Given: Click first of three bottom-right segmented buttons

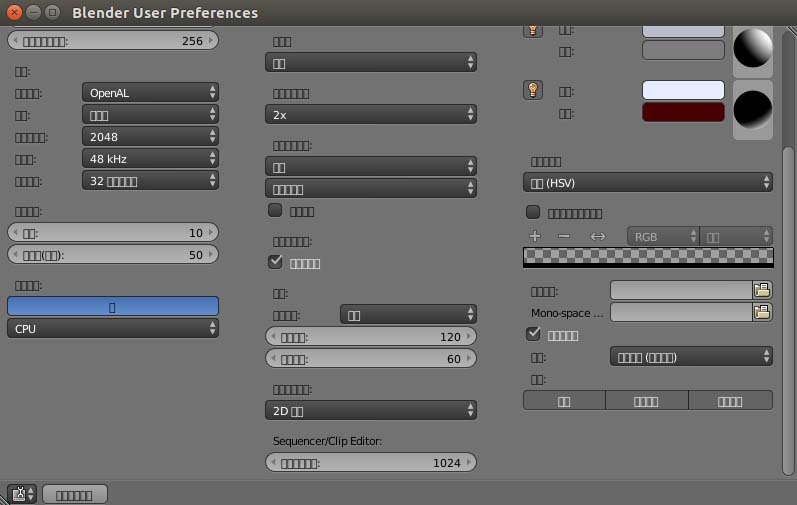Looking at the screenshot, I should [564, 400].
